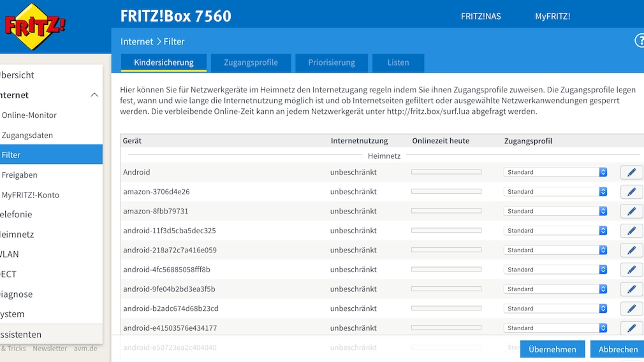Click the Abbrechen button
Image resolution: width=644 pixels, height=362 pixels.
618,349
